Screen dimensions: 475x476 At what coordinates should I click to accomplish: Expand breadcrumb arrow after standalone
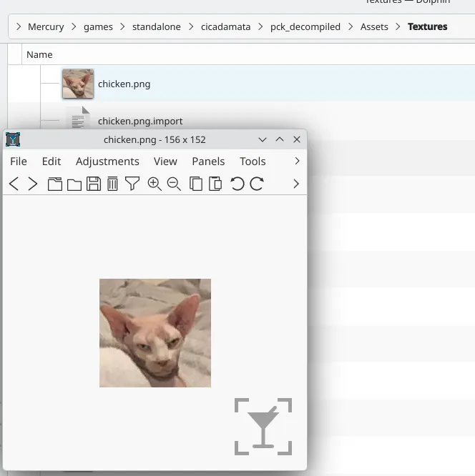(191, 26)
